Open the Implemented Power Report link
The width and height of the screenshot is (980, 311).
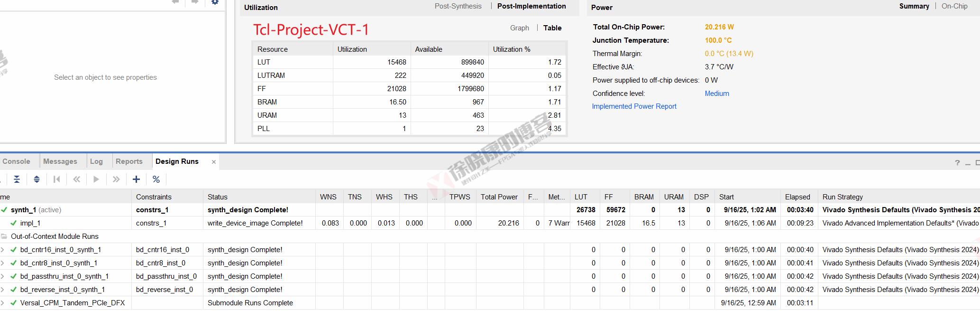pyautogui.click(x=634, y=106)
